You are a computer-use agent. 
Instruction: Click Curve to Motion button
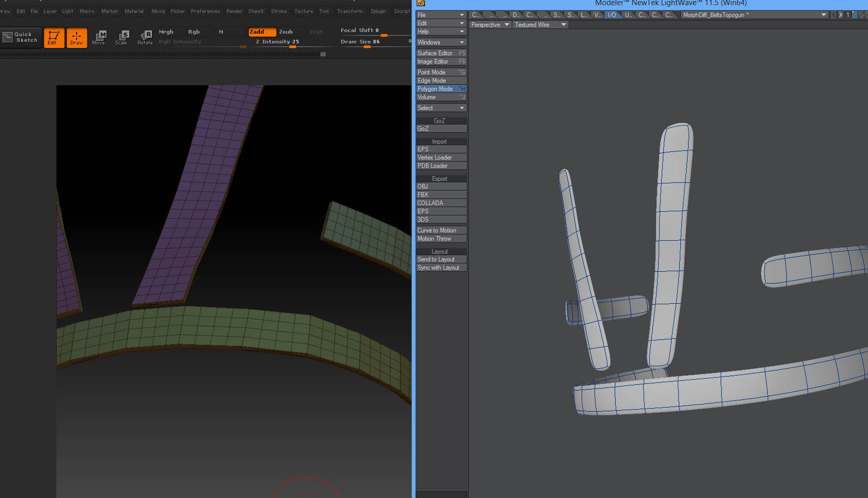tap(441, 230)
